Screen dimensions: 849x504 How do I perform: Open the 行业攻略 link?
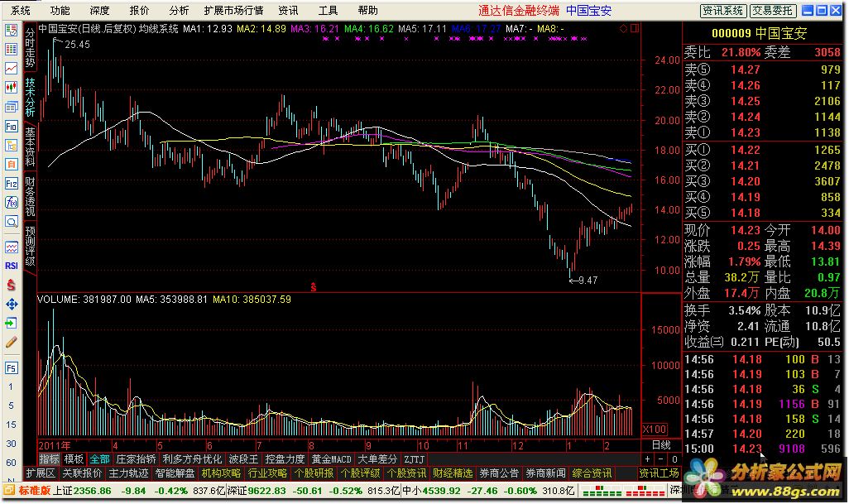(x=267, y=473)
